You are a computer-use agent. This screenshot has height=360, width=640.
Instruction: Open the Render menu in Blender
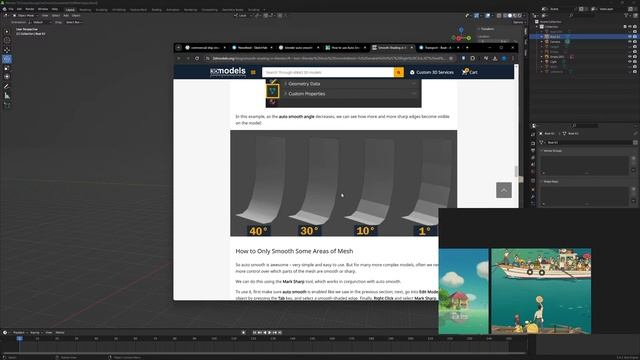[30, 9]
